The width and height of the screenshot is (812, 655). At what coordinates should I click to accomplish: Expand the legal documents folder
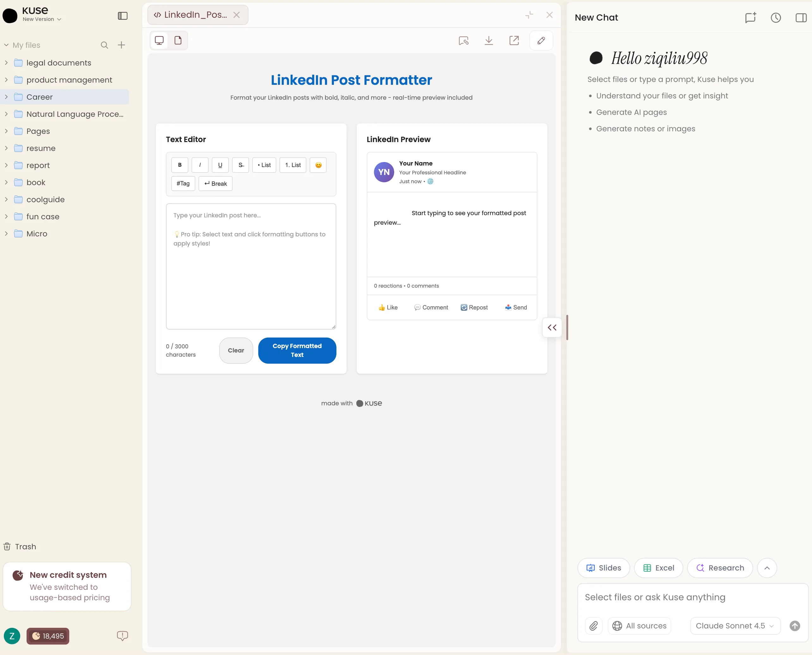point(6,63)
